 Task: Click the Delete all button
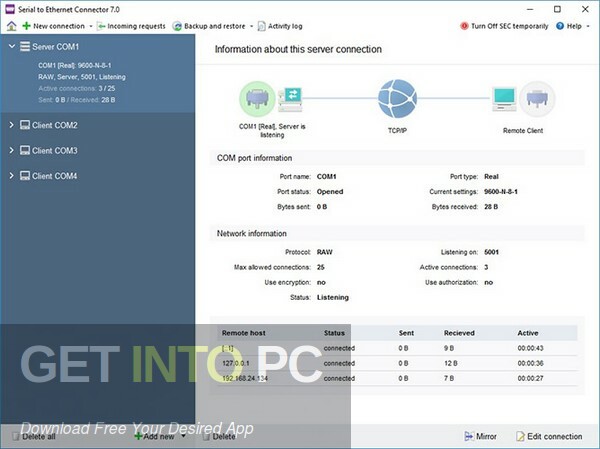(34, 436)
